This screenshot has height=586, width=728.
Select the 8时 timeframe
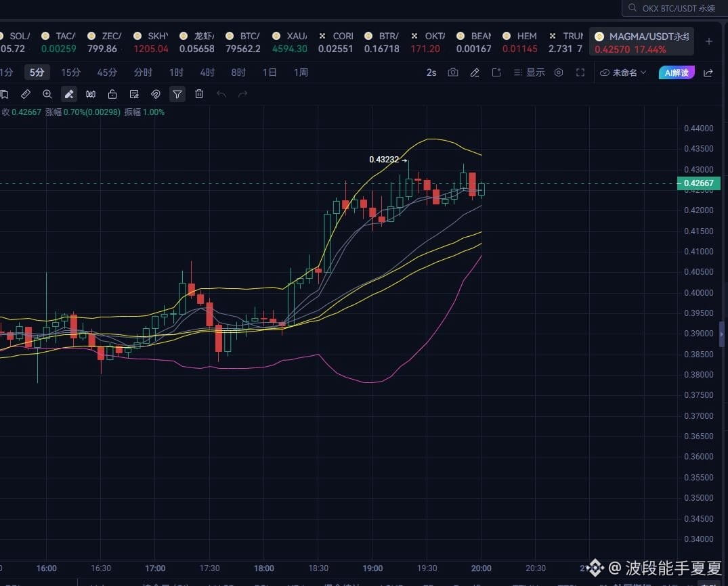pos(238,72)
